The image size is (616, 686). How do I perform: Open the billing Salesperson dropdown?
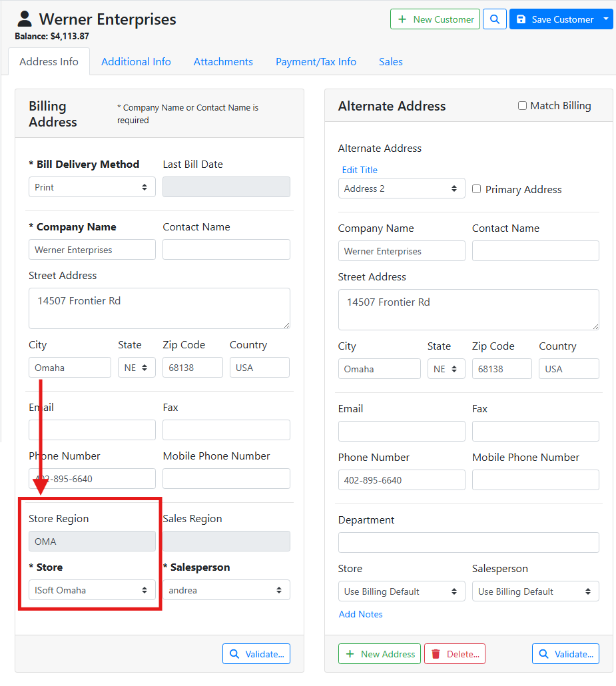(x=226, y=590)
